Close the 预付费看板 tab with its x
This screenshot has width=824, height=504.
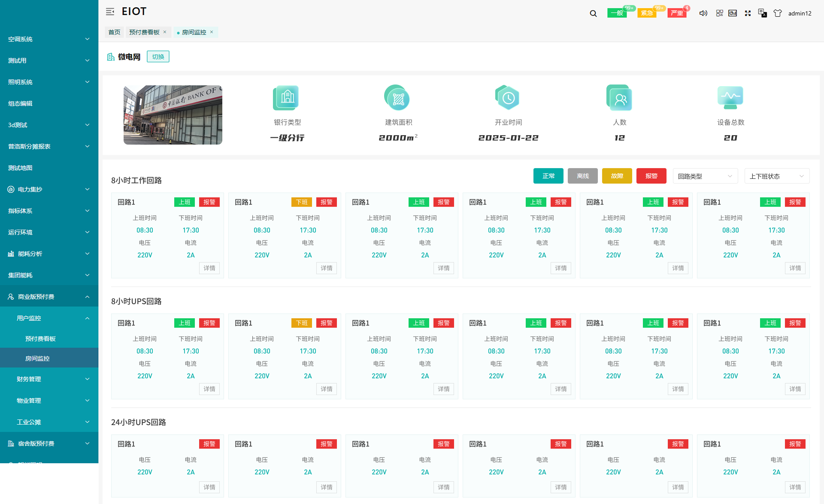(x=165, y=32)
